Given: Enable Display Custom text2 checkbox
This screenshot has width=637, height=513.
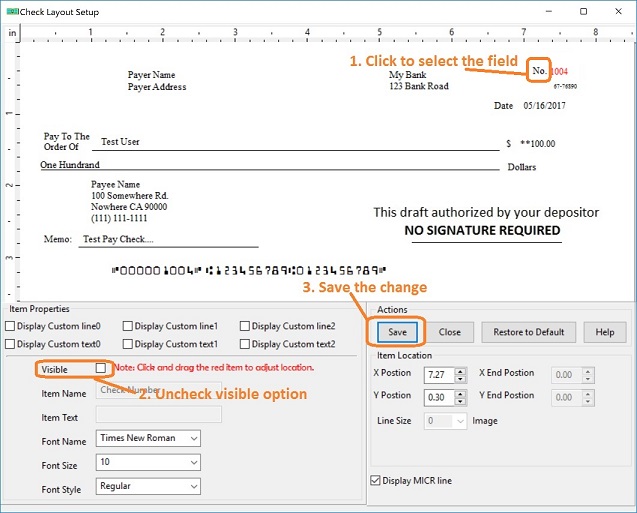Looking at the screenshot, I should coord(245,344).
